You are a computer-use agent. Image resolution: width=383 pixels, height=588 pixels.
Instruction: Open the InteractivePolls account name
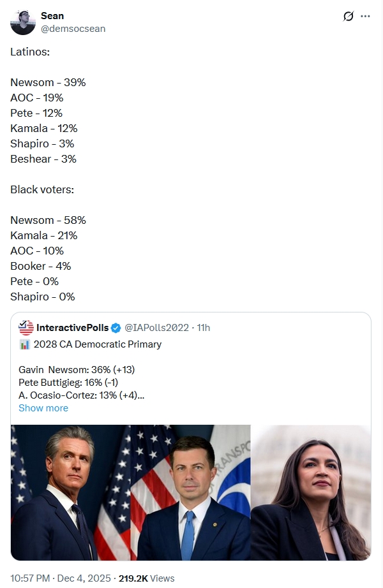tap(73, 328)
